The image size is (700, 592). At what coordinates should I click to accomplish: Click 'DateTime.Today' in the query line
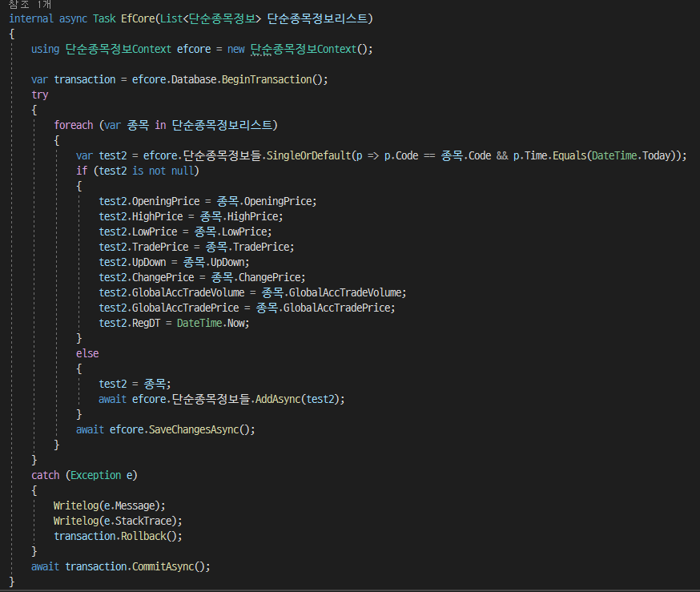[631, 155]
